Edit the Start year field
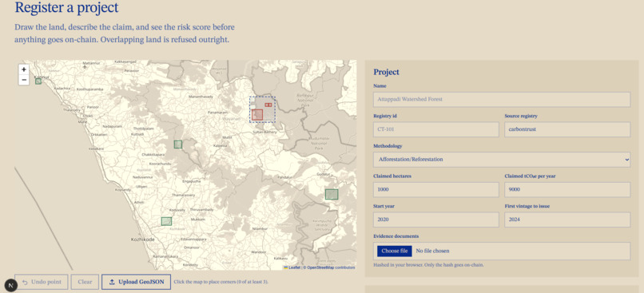644x293 pixels. coord(436,220)
